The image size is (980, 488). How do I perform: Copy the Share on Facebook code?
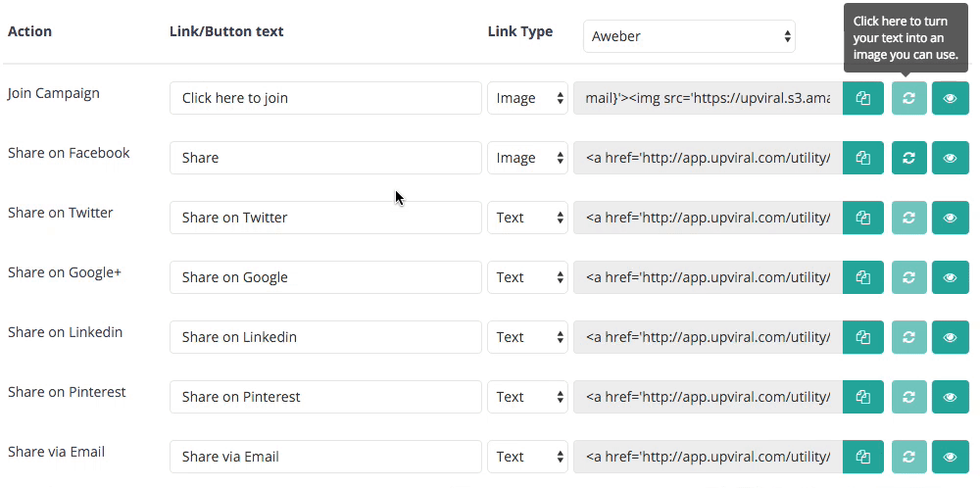[x=863, y=158]
